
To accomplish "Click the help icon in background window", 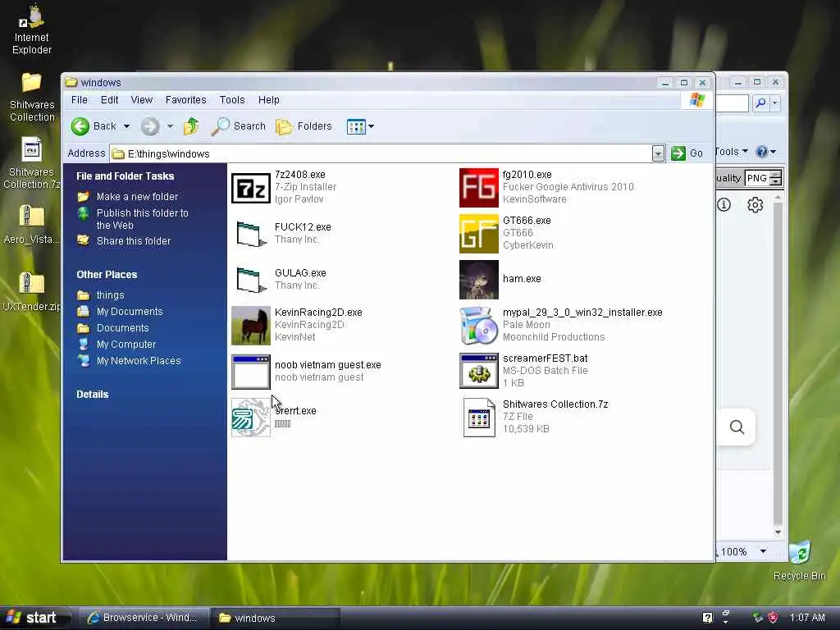I will point(761,152).
